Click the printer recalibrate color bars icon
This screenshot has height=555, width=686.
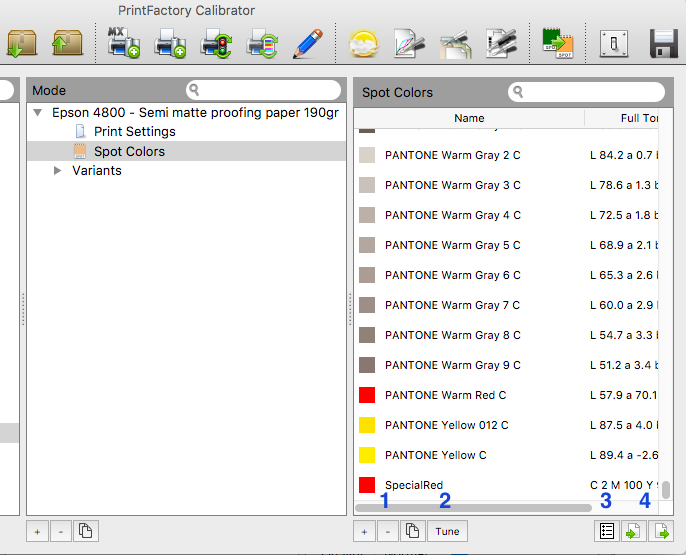(262, 44)
